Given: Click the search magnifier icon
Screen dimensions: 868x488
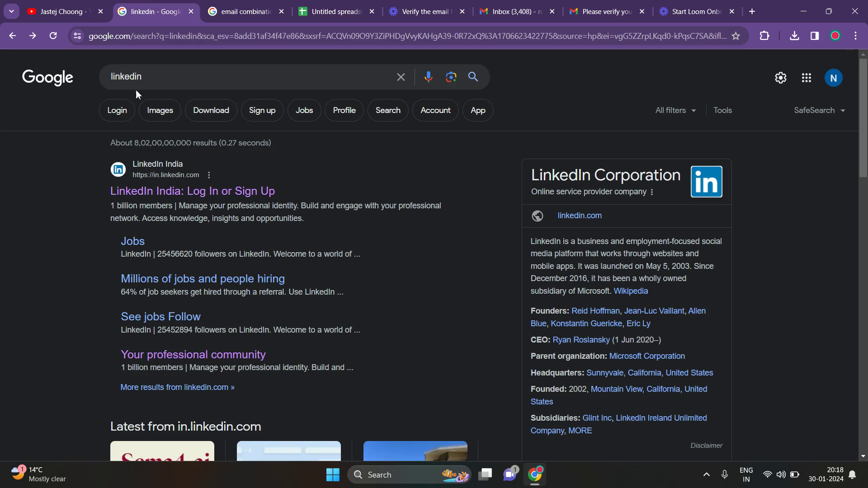Looking at the screenshot, I should click(x=473, y=77).
